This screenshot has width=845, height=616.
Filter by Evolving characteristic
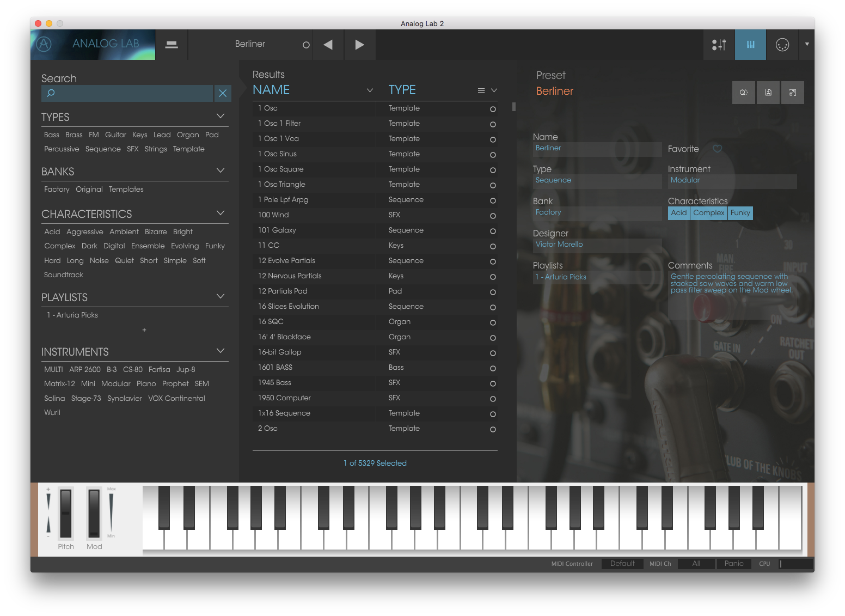pyautogui.click(x=185, y=246)
